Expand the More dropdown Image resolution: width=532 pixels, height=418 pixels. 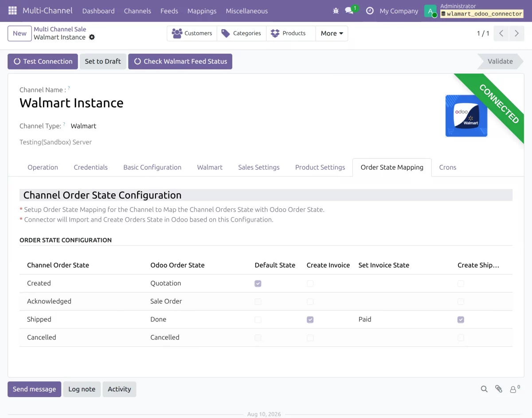pos(332,33)
